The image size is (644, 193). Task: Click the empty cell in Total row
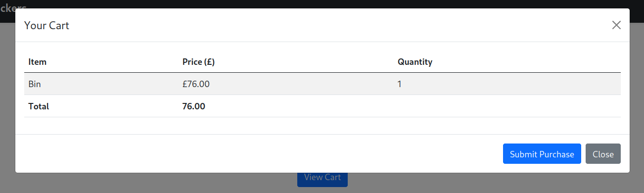pyautogui.click(x=507, y=106)
